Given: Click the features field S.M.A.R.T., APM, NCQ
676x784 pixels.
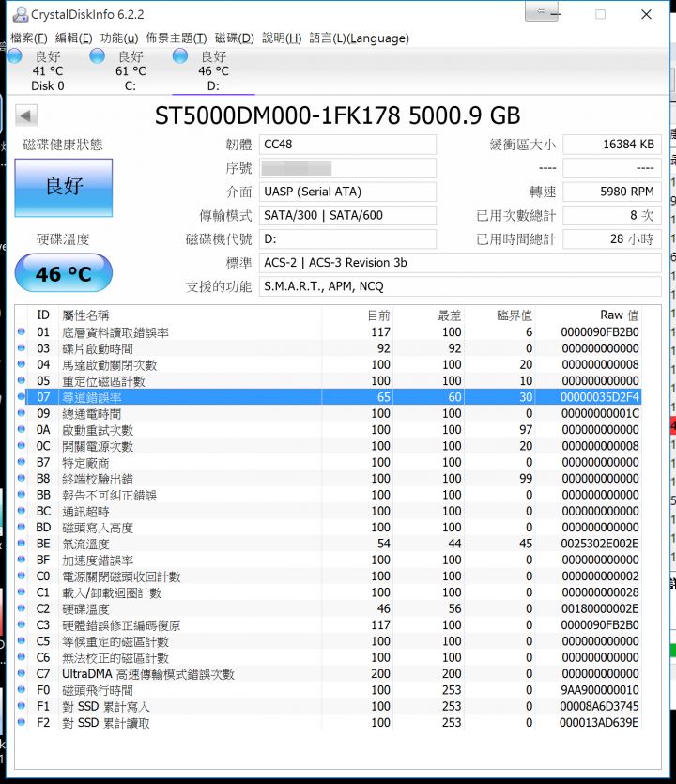Looking at the screenshot, I should coord(460,286).
